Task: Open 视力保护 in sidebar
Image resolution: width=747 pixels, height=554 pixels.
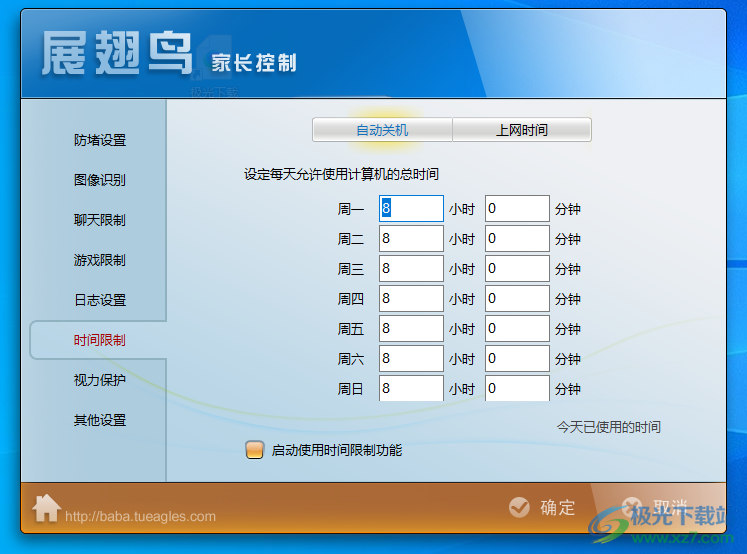Action: click(100, 380)
